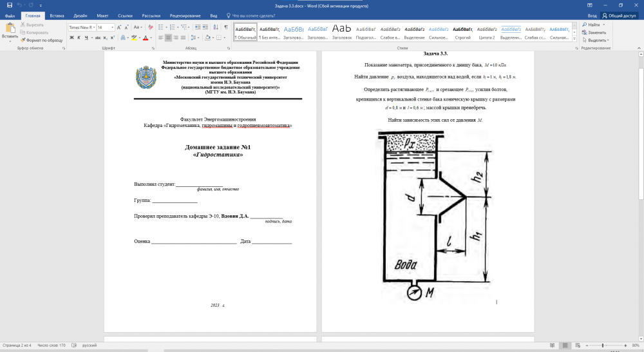Switch to the Review (Рецензирование) tab
The width and height of the screenshot is (644, 352).
point(185,15)
